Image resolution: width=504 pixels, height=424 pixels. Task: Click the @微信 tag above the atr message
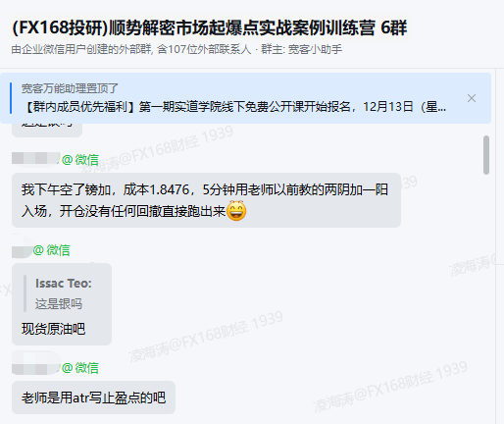[80, 368]
